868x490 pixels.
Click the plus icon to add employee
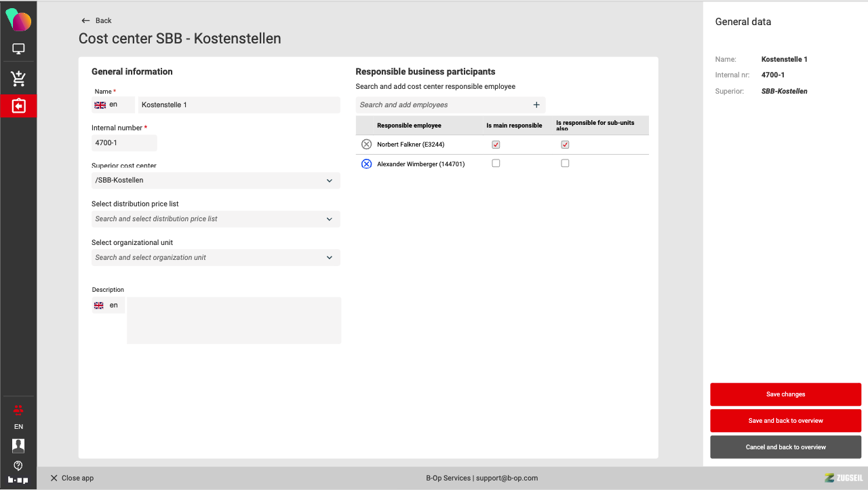pos(536,105)
